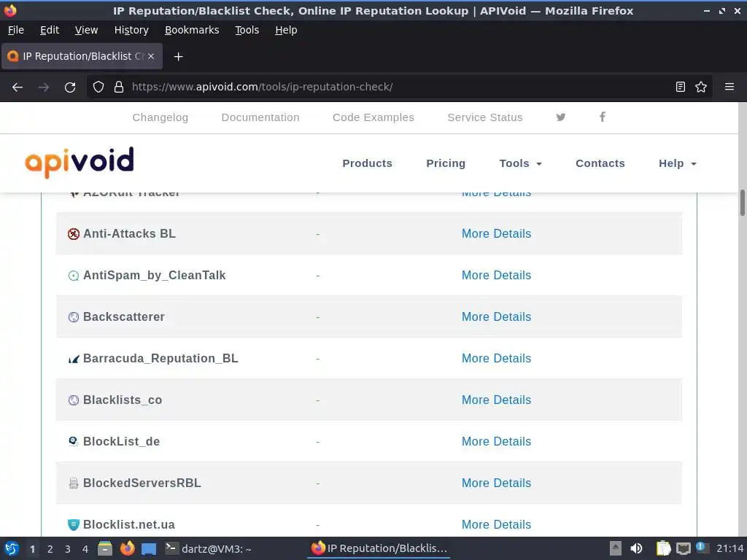The height and width of the screenshot is (560, 747).
Task: Click the URL address bar
Action: pos(398,87)
